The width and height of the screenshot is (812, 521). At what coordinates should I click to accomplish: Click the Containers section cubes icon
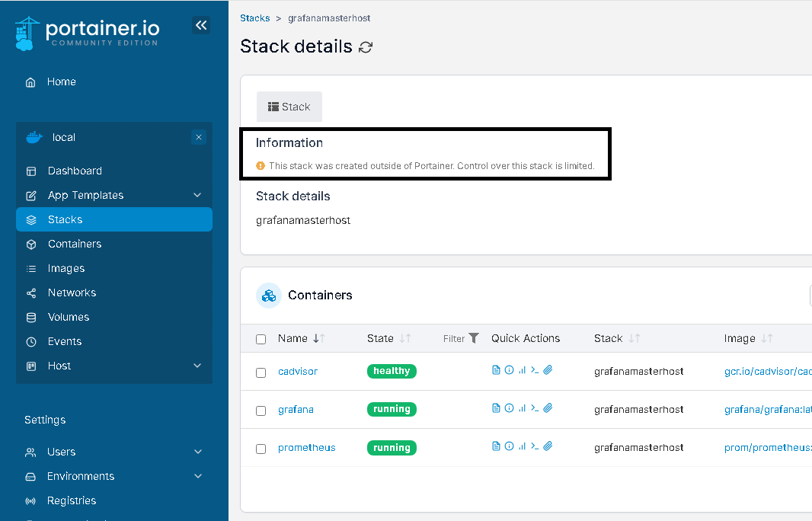click(269, 296)
